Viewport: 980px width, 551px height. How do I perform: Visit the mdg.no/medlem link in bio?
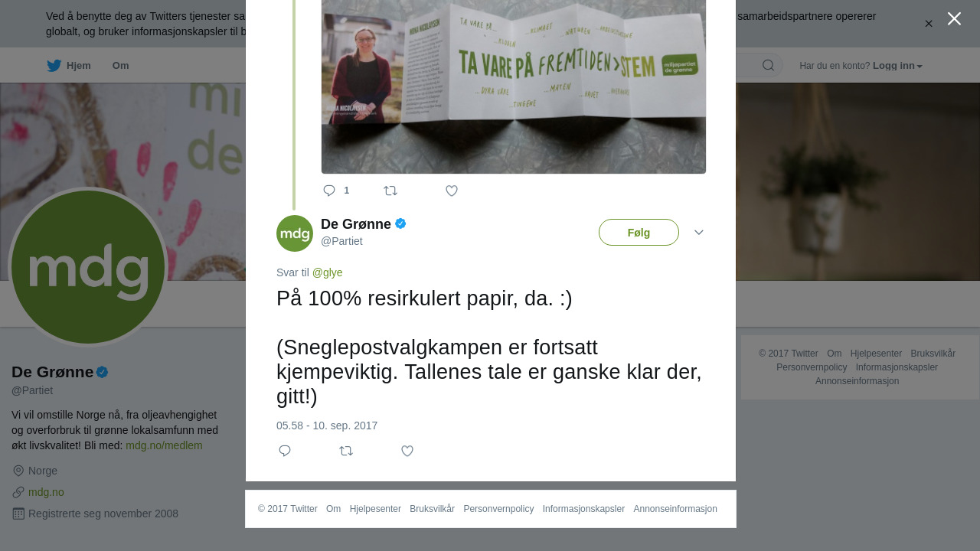(x=164, y=445)
